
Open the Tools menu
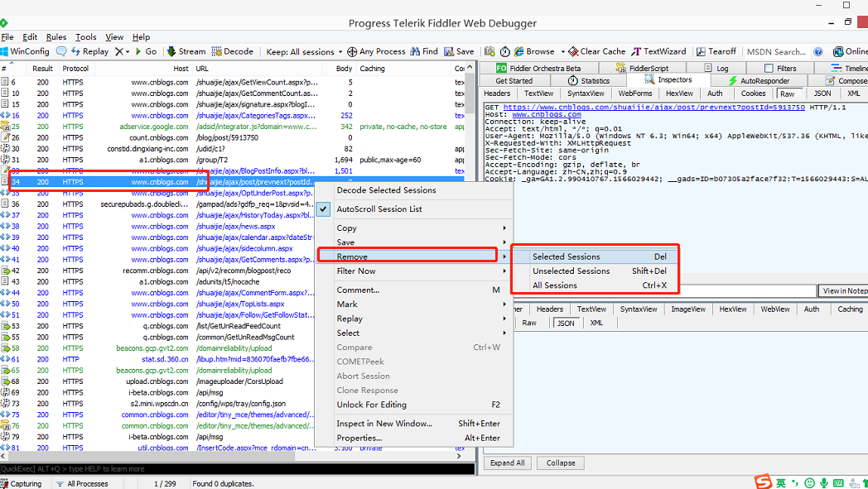(x=86, y=37)
